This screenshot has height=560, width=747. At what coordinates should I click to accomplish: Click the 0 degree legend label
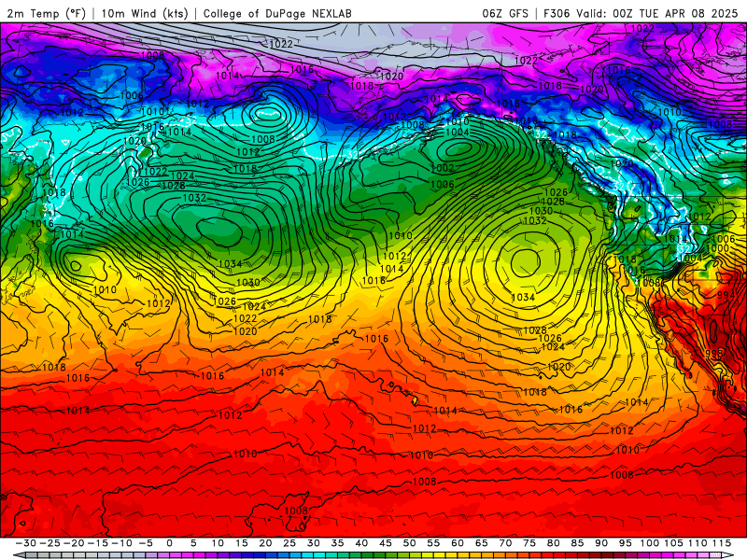click(x=170, y=543)
